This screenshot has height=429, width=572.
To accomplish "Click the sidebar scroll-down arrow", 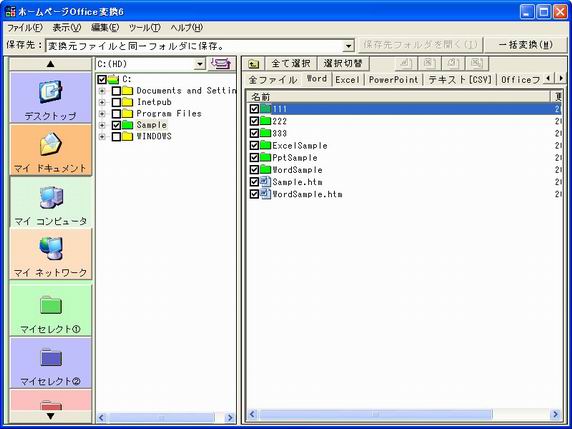I will point(51,416).
